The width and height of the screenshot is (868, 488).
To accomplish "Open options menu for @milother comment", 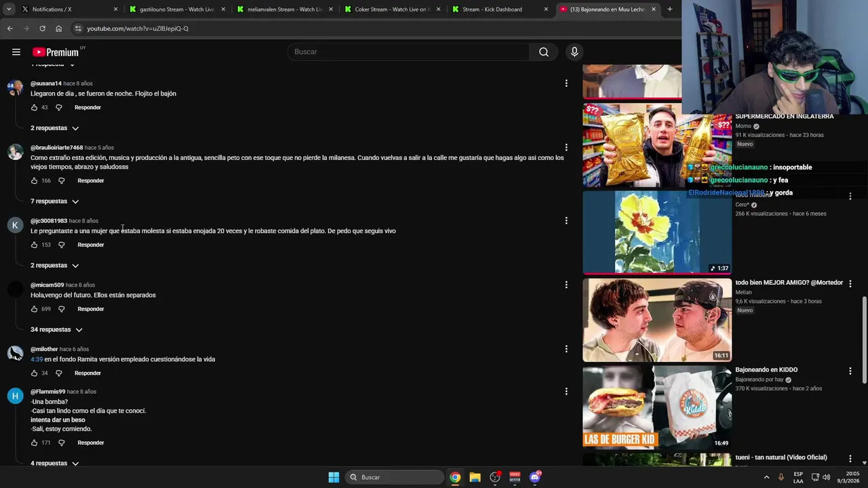I will pyautogui.click(x=566, y=349).
